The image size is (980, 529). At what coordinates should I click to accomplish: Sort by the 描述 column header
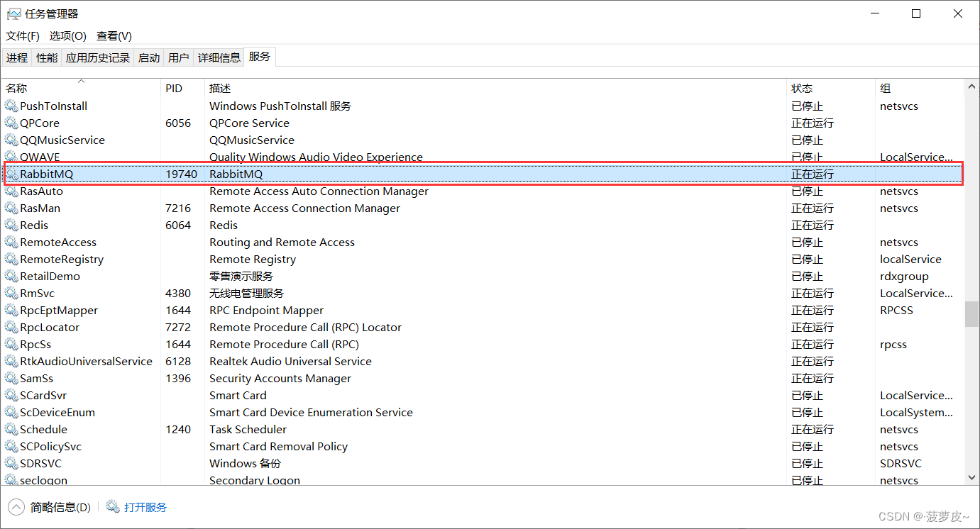click(x=496, y=88)
